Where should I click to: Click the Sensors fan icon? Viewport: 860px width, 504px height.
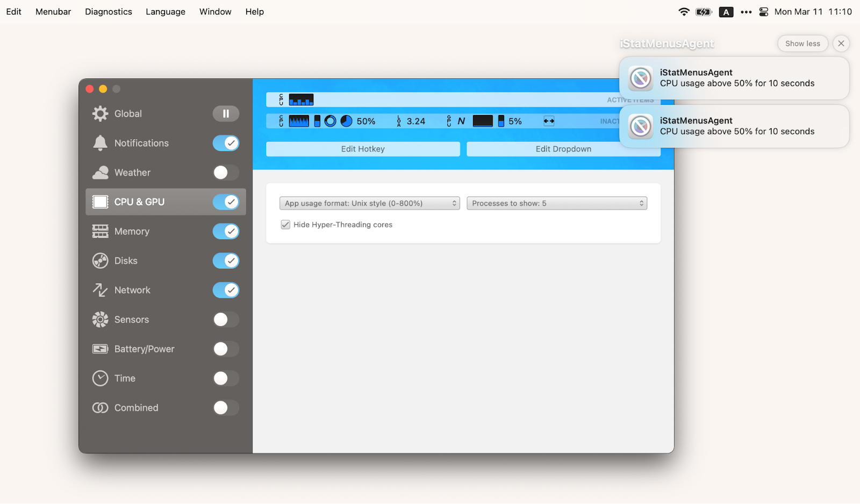(100, 320)
